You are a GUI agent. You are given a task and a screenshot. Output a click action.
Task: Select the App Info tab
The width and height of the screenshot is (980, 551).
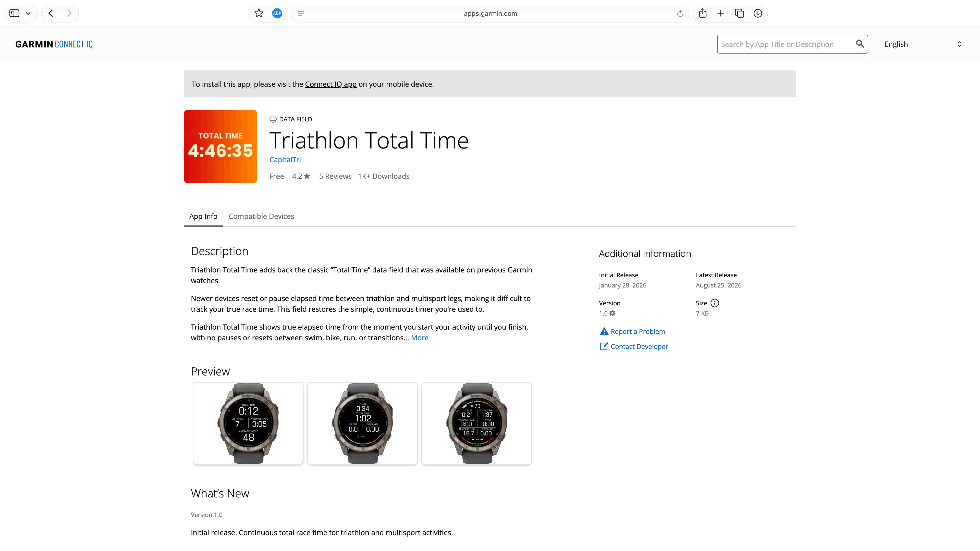coord(203,216)
